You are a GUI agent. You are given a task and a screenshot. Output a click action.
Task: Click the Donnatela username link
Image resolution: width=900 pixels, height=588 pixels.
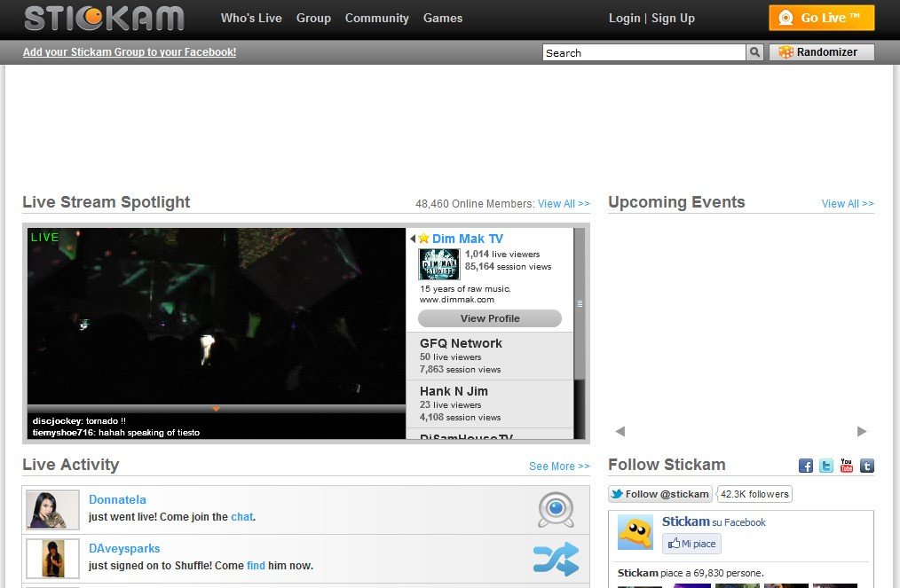coord(117,499)
